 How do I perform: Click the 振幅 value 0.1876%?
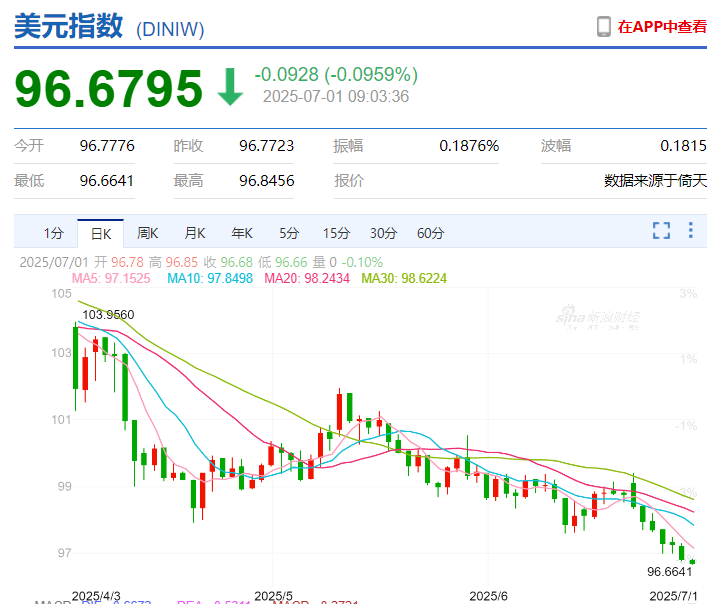(x=469, y=146)
